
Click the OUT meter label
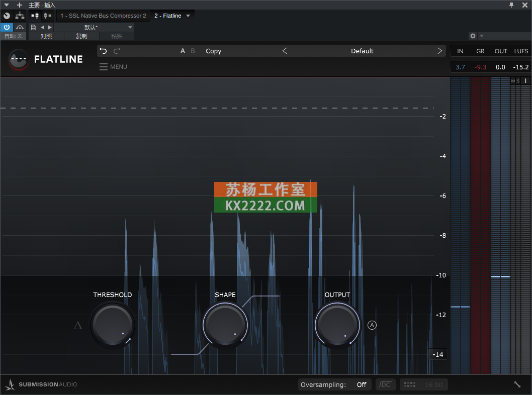[501, 51]
